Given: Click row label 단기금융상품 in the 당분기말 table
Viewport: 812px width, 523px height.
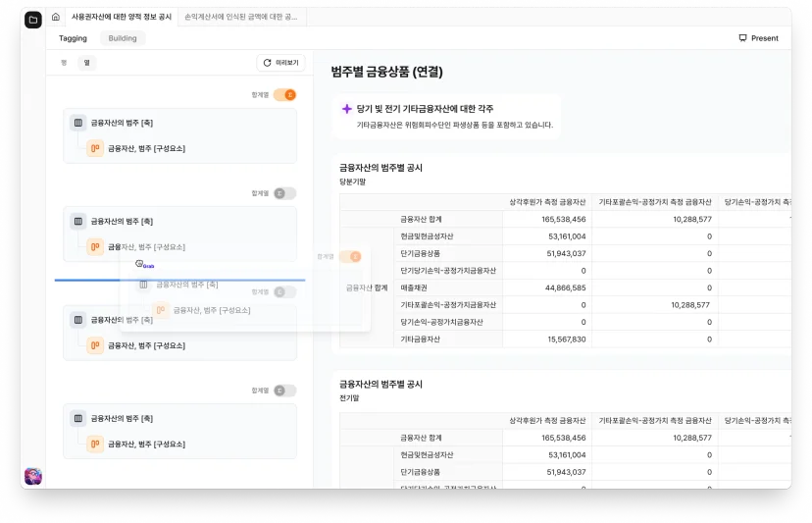Looking at the screenshot, I should pos(420,253).
